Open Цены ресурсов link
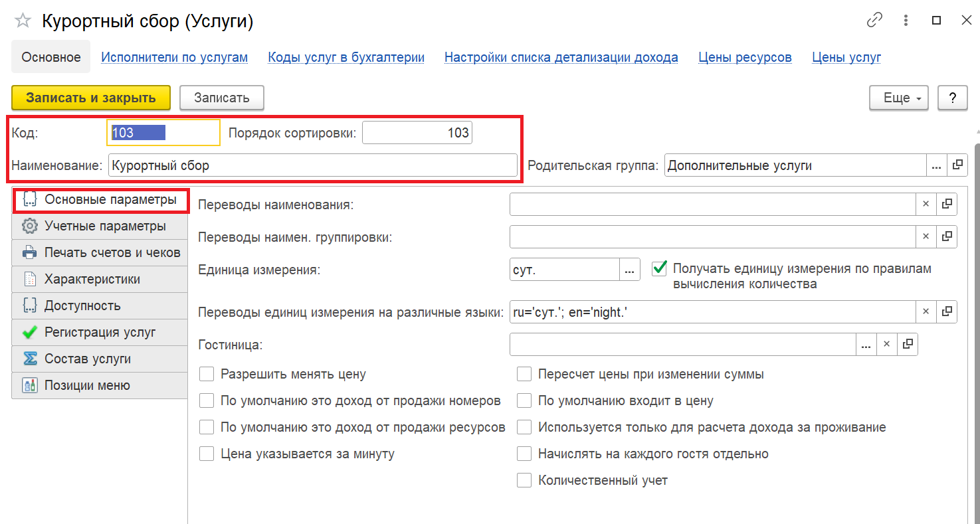This screenshot has width=980, height=524. click(745, 57)
